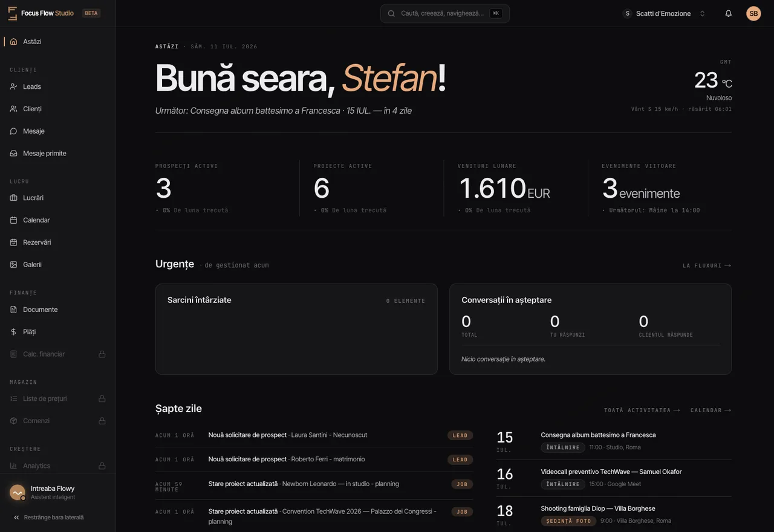Click the Rezervări calendar-check icon
The width and height of the screenshot is (774, 532).
tap(13, 242)
